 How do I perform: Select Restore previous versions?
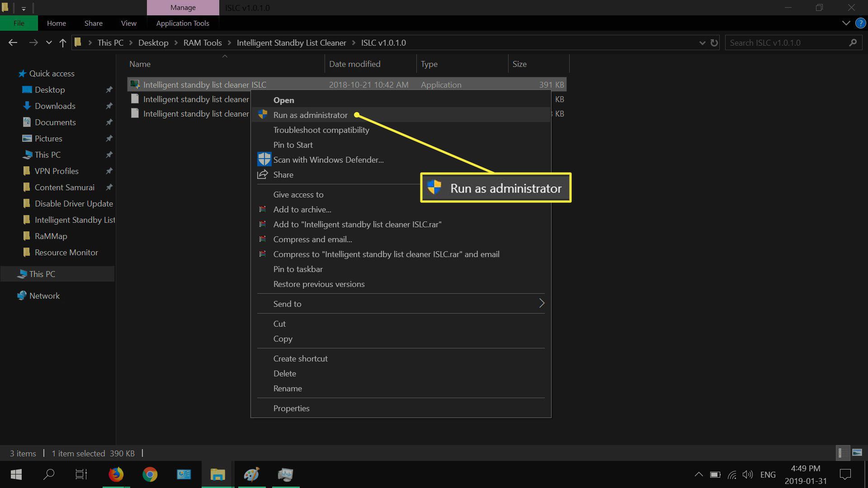point(401,284)
